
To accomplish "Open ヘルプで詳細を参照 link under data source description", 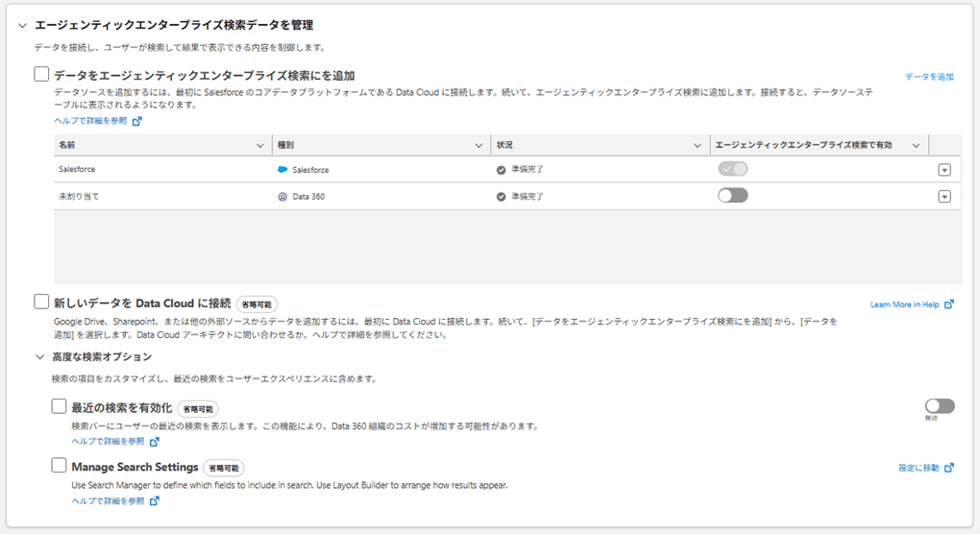I will pos(90,121).
